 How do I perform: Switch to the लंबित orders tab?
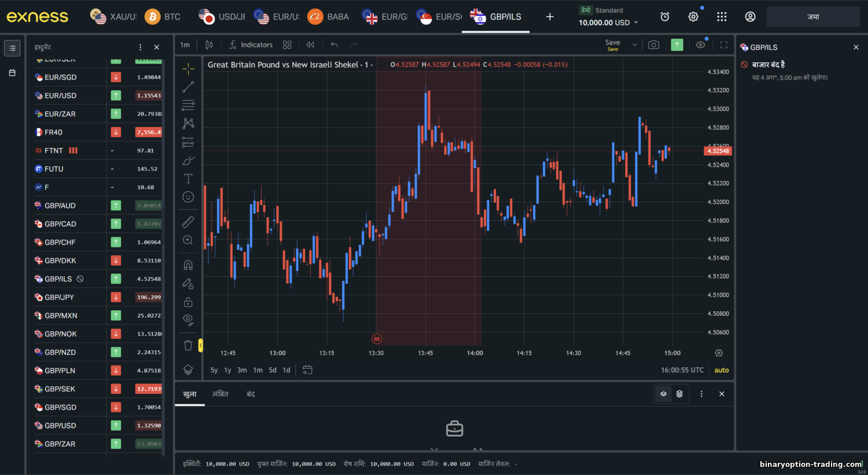(x=220, y=394)
